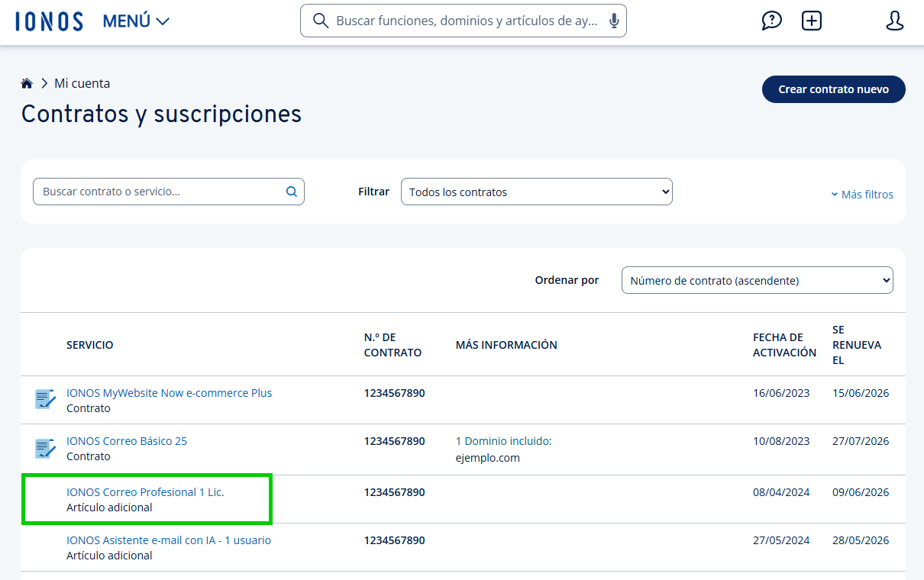Click contract number in MyWebsite Now row
Screen dimensions: 924x580
395,393
